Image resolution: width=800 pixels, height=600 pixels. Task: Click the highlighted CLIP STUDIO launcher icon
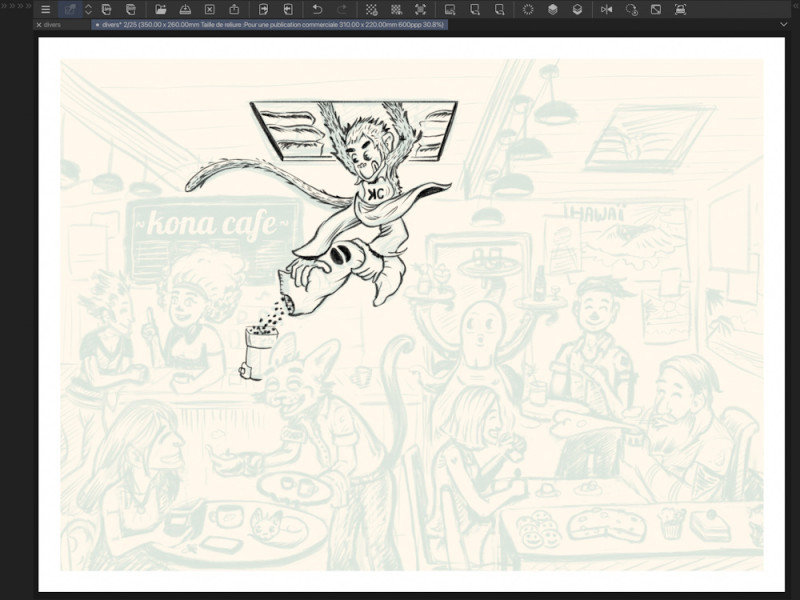(x=71, y=9)
